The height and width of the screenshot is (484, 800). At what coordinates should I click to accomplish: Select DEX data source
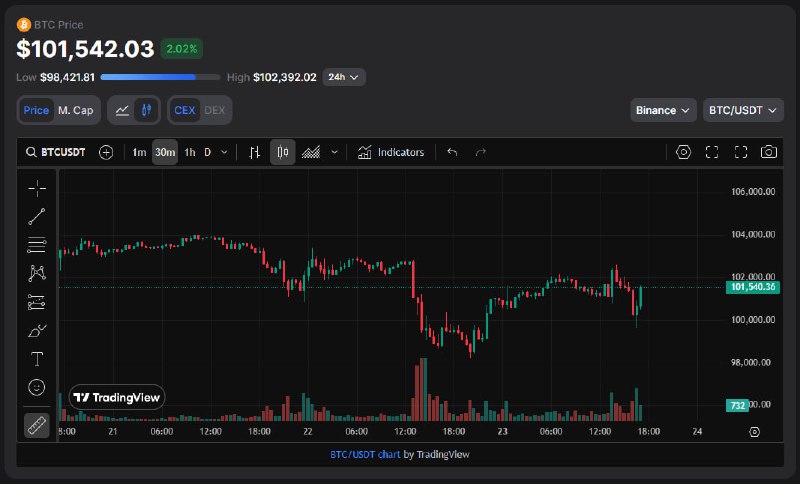[215, 110]
